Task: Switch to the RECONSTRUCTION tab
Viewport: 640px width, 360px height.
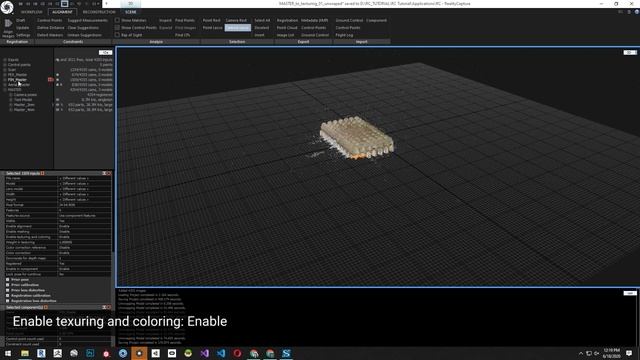Action: 99,12
